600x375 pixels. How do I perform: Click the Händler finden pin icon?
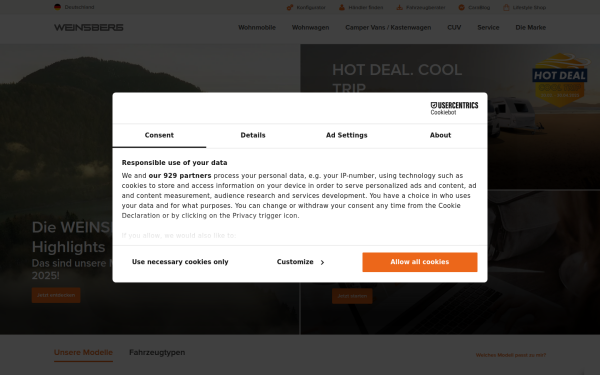(342, 7)
